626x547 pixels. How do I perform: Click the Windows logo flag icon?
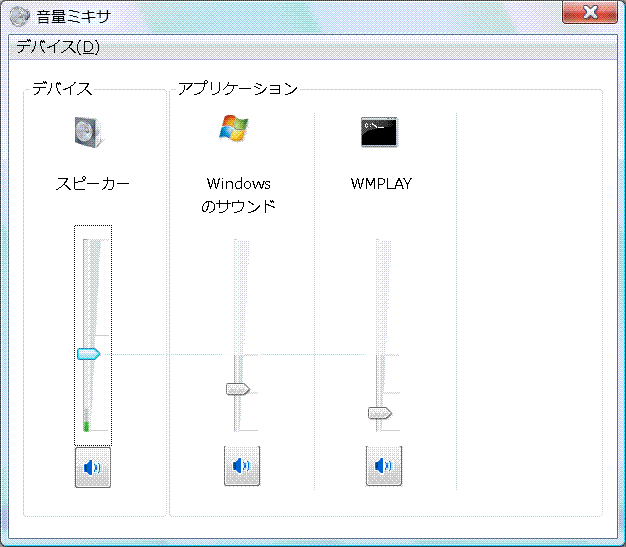click(234, 129)
